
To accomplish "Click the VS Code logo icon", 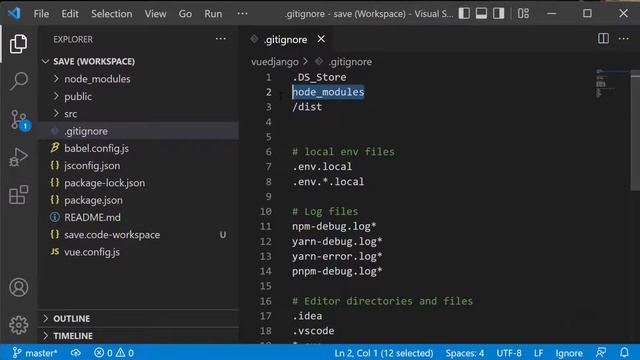I will pyautogui.click(x=14, y=13).
